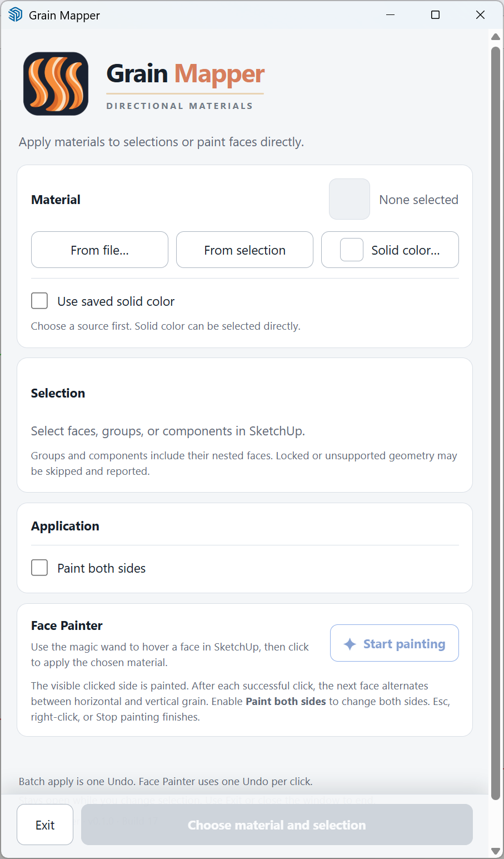Open the Solid color... chooser
Image resolution: width=504 pixels, height=859 pixels.
coord(390,250)
